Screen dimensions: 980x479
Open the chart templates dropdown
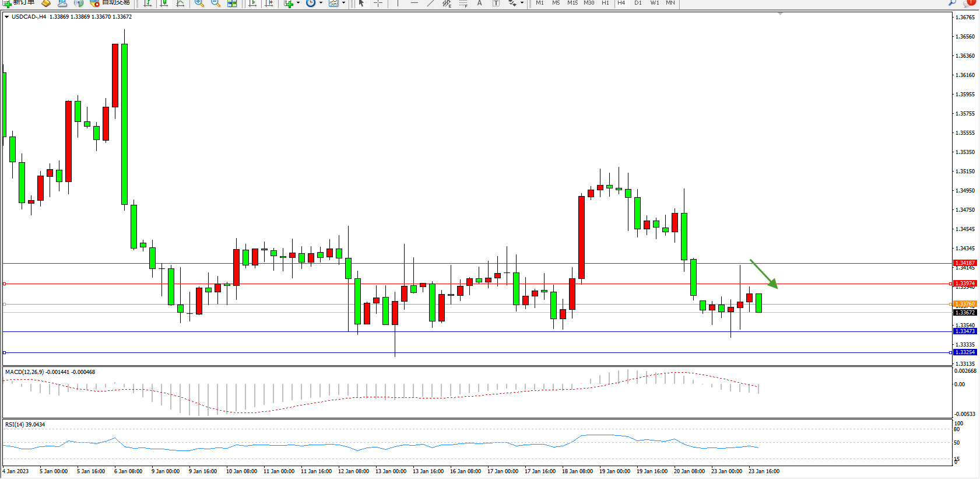[343, 3]
